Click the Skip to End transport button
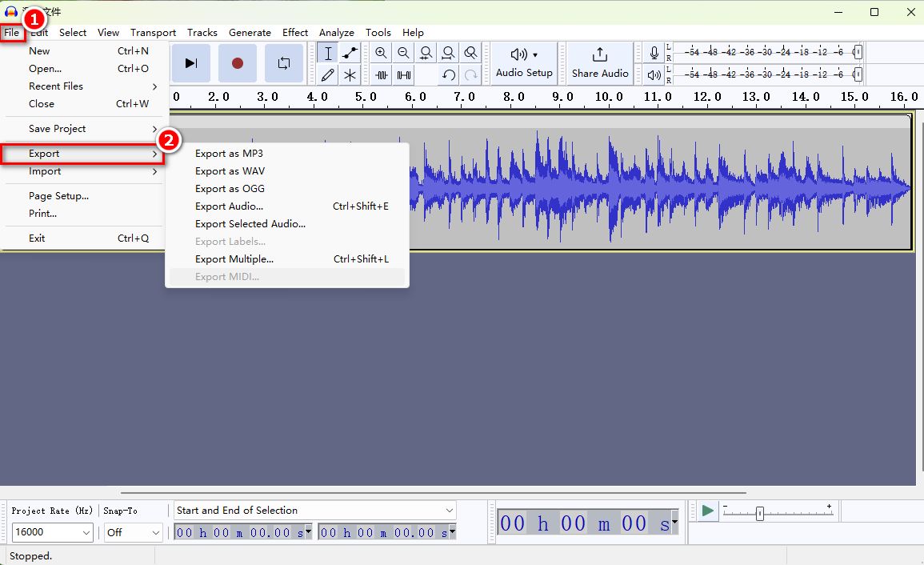Screen dimensions: 924x565 [191, 63]
